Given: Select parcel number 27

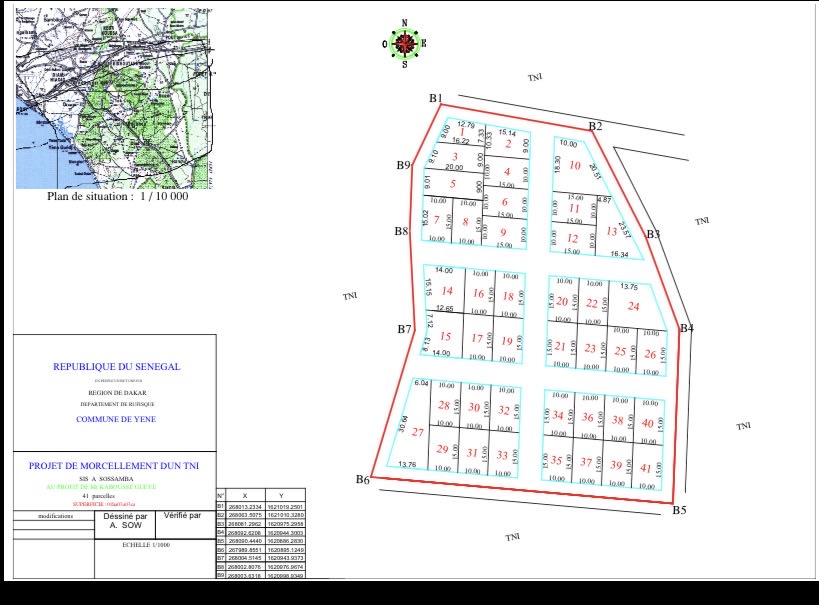Looking at the screenshot, I should (x=417, y=432).
